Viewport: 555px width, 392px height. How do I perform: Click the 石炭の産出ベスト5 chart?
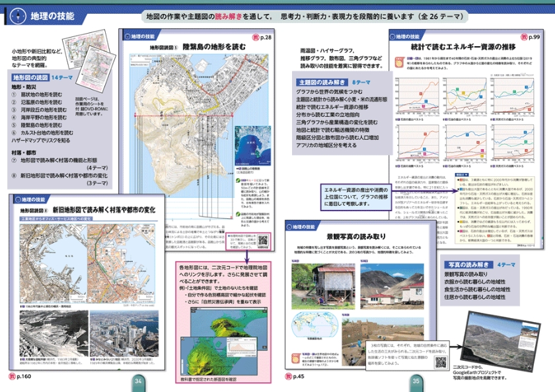[418, 96]
